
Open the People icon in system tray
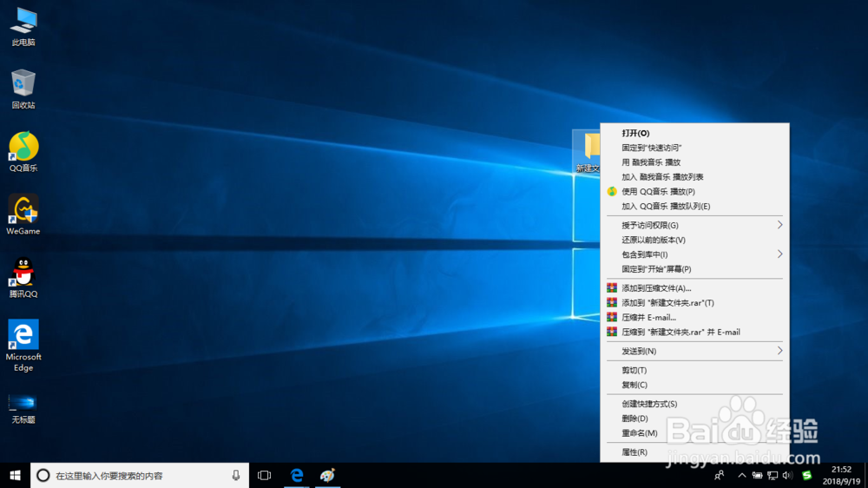click(719, 475)
